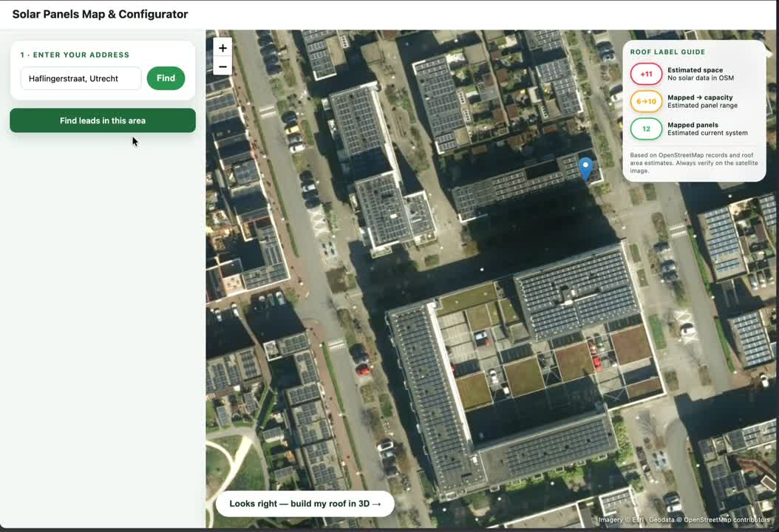
Task: Click the green 12 mapped panels badge
Action: pyautogui.click(x=647, y=129)
